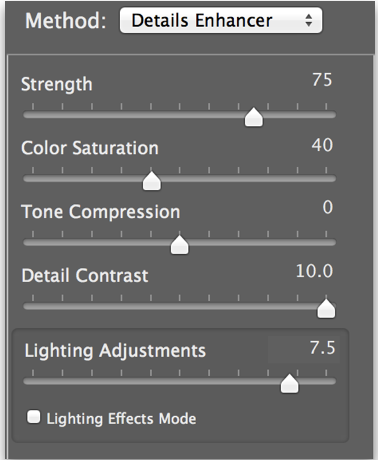Click the Strength value 75
The image size is (378, 460).
point(322,80)
